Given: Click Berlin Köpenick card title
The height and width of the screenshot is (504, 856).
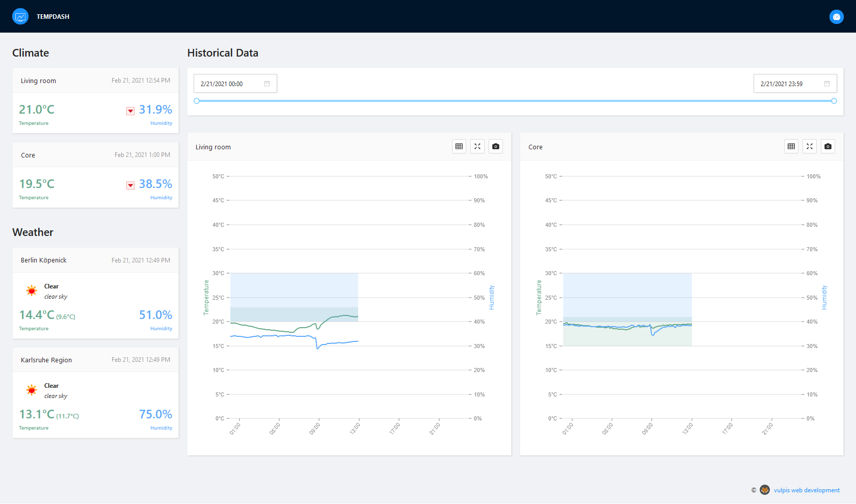Looking at the screenshot, I should point(44,260).
